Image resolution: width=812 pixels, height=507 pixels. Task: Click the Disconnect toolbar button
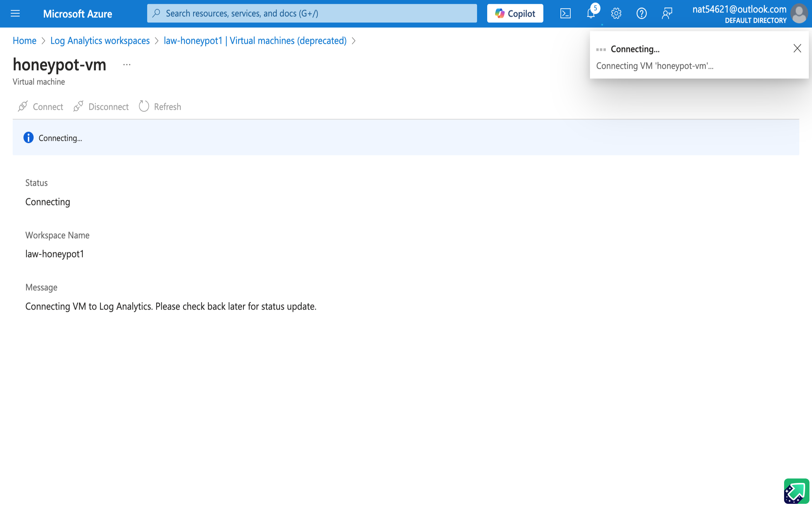(x=101, y=107)
